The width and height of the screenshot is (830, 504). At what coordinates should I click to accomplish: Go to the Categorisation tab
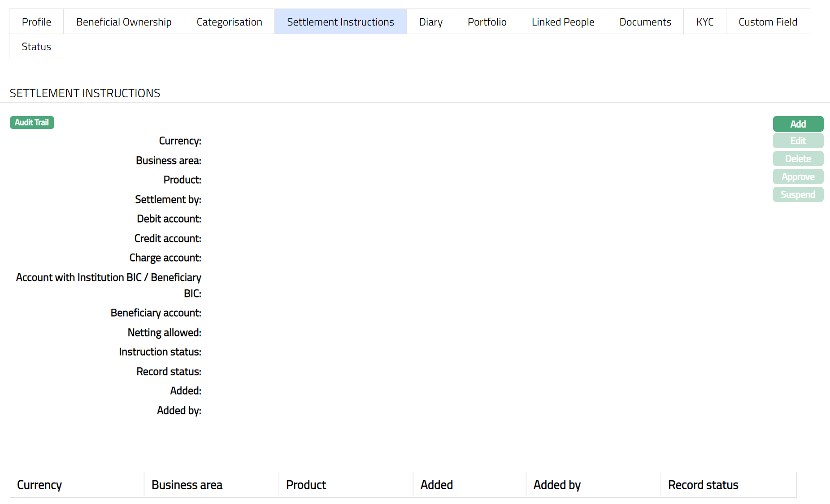point(229,22)
